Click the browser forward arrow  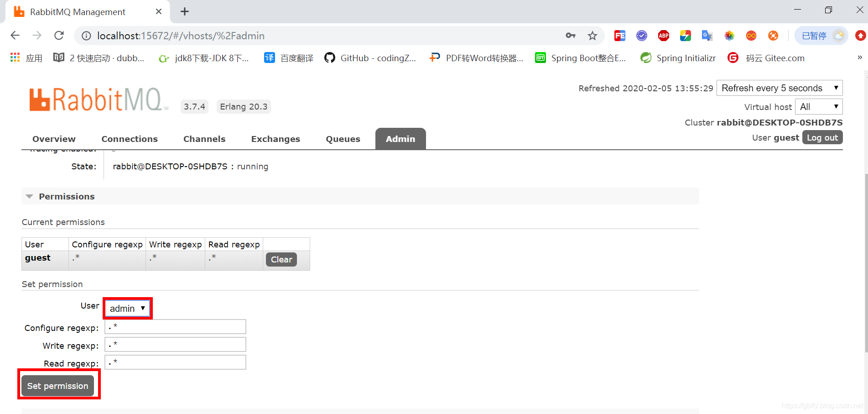[37, 36]
